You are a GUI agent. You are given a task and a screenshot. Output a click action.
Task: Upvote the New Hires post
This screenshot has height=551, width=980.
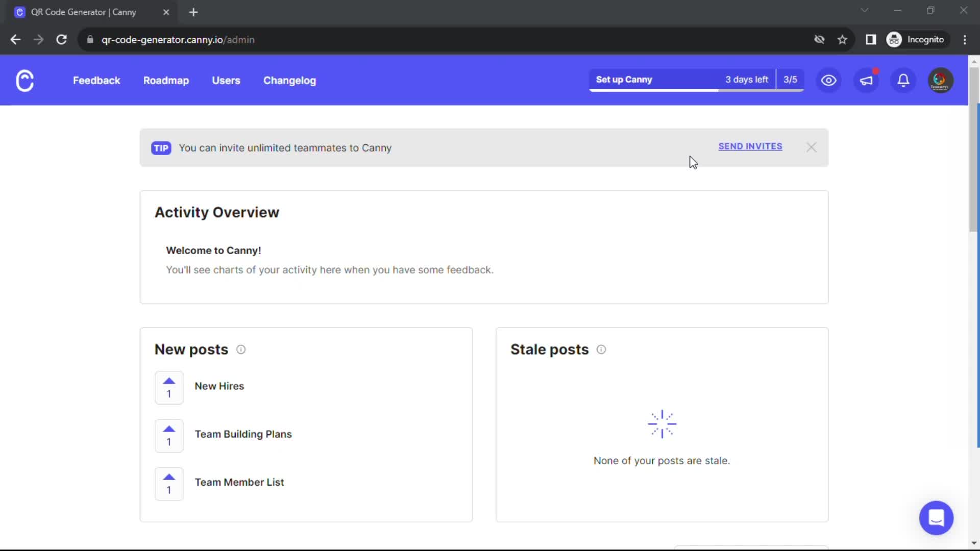click(169, 387)
